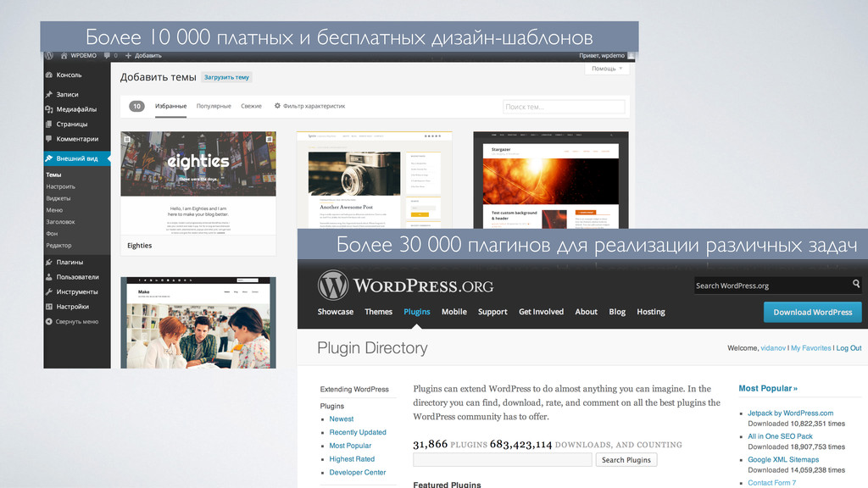This screenshot has width=868, height=488.
Task: Click the plugin search text box
Action: [502, 460]
